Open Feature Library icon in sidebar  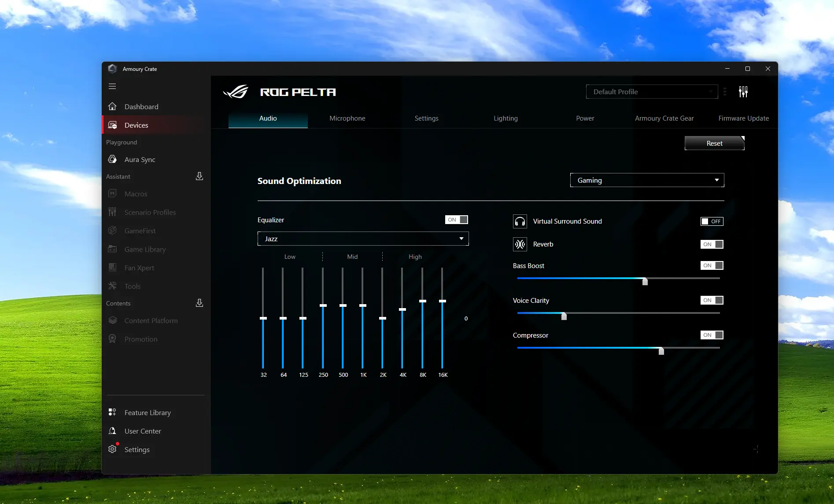113,412
